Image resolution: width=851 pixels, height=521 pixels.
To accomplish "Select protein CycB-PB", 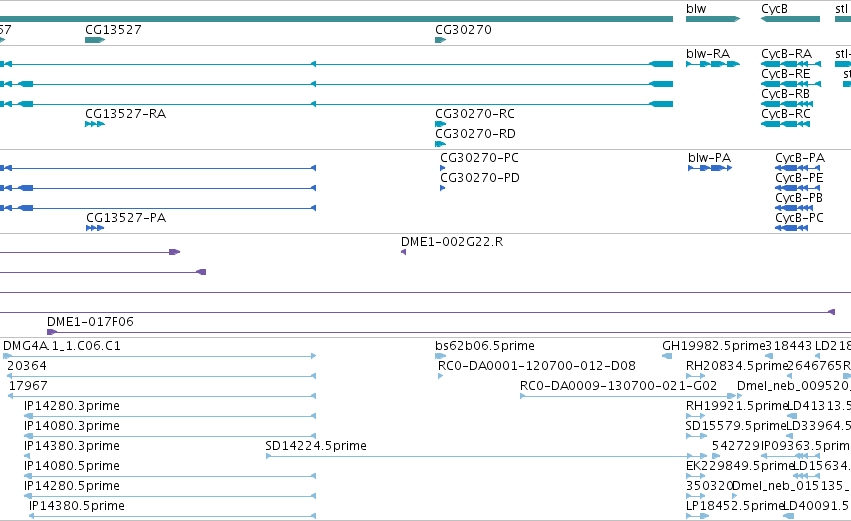I will click(x=799, y=198).
